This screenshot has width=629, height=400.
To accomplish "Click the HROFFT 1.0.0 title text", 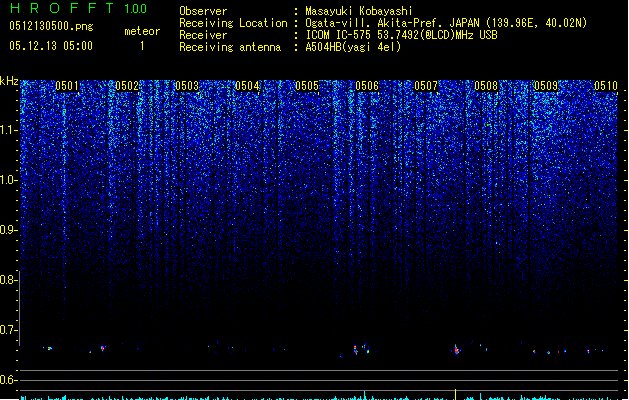I will (x=79, y=8).
